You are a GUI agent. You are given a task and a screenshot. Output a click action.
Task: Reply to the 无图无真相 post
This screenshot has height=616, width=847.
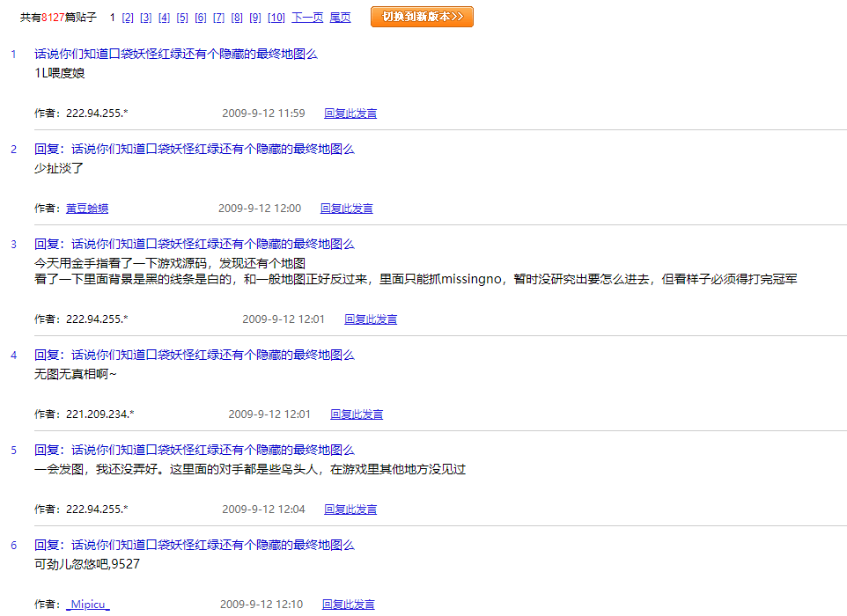pyautogui.click(x=357, y=414)
